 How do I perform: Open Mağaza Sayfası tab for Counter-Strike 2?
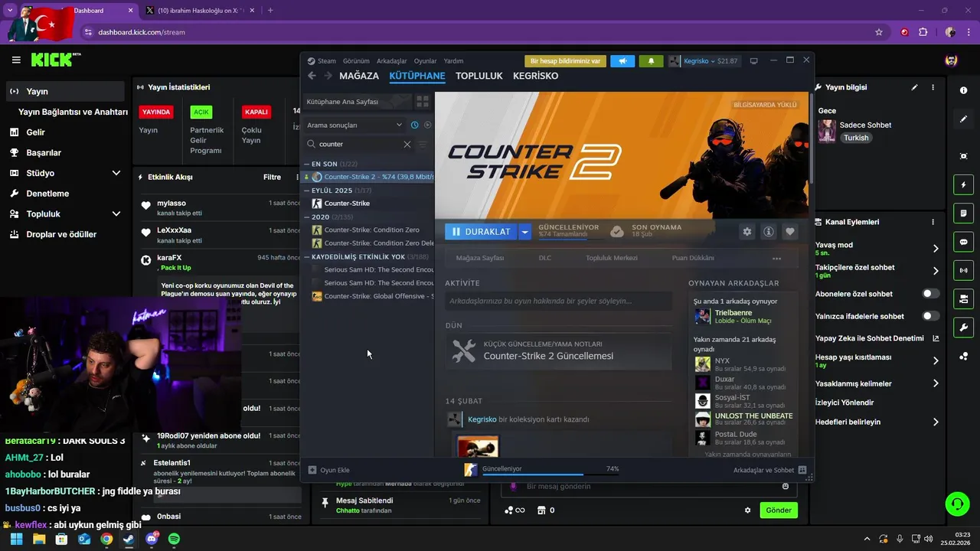click(x=480, y=258)
